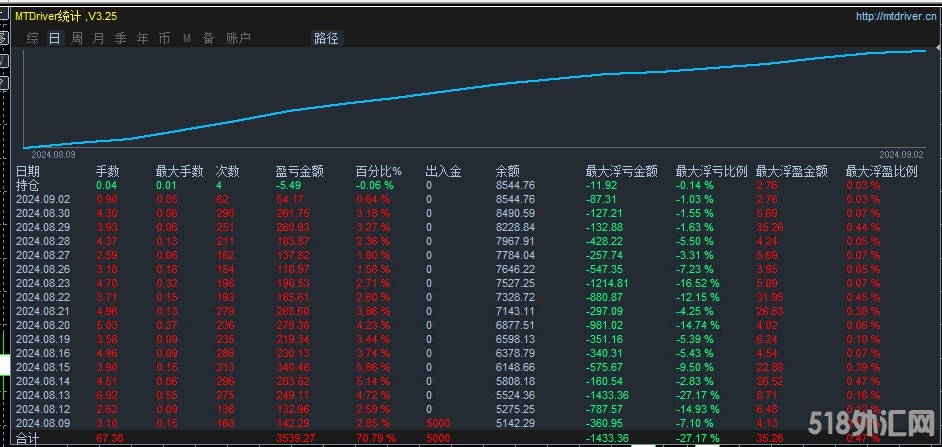Click the 百分比% column header
The image size is (942, 447).
coord(378,172)
